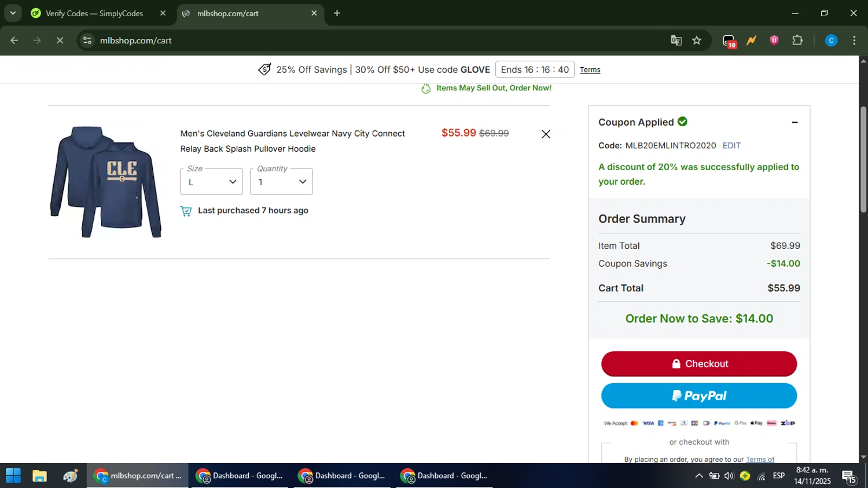Click the battery icon in system tray

715,476
